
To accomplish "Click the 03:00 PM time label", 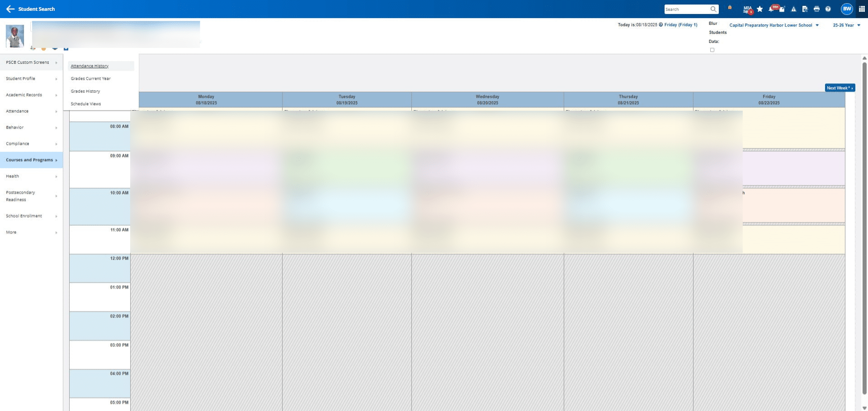I will (x=119, y=345).
